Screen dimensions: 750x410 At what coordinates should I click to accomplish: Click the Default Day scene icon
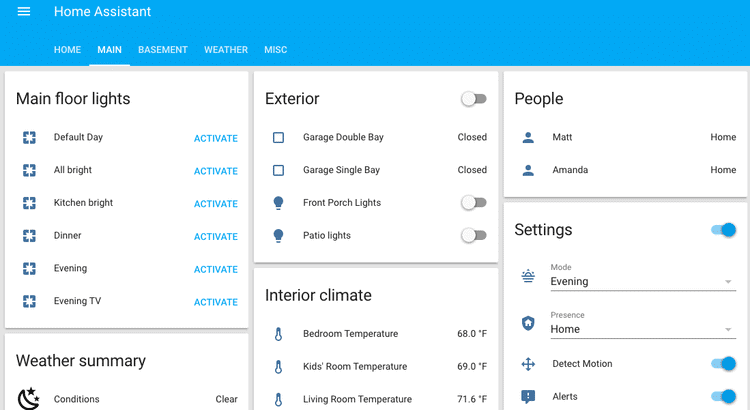29,138
